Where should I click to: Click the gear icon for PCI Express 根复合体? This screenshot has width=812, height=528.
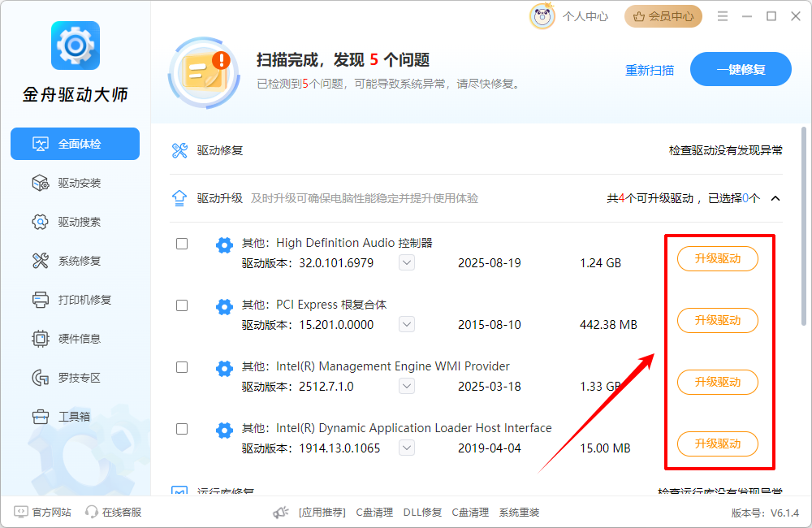coord(224,307)
